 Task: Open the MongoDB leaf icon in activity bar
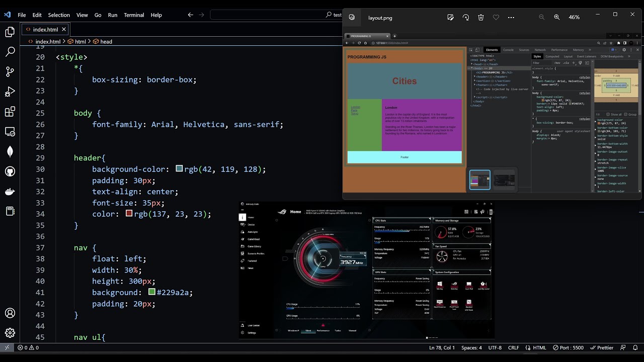(x=10, y=151)
